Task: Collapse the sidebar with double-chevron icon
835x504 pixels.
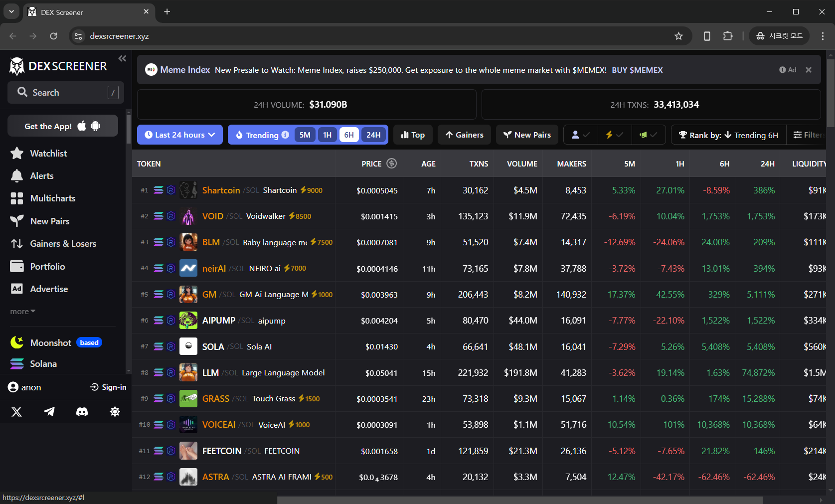Action: [122, 58]
